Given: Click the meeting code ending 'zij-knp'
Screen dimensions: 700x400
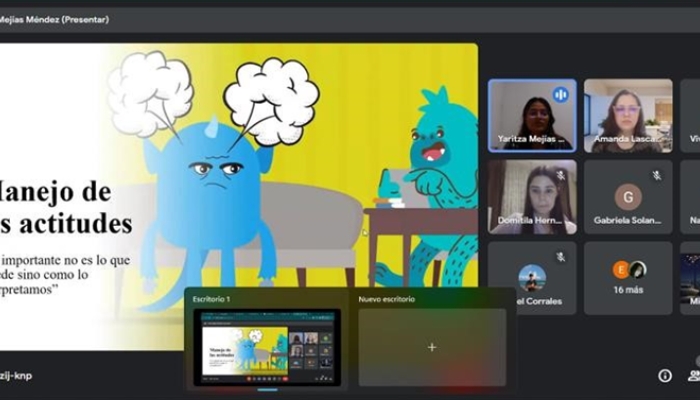Looking at the screenshot, I should click(x=20, y=376).
